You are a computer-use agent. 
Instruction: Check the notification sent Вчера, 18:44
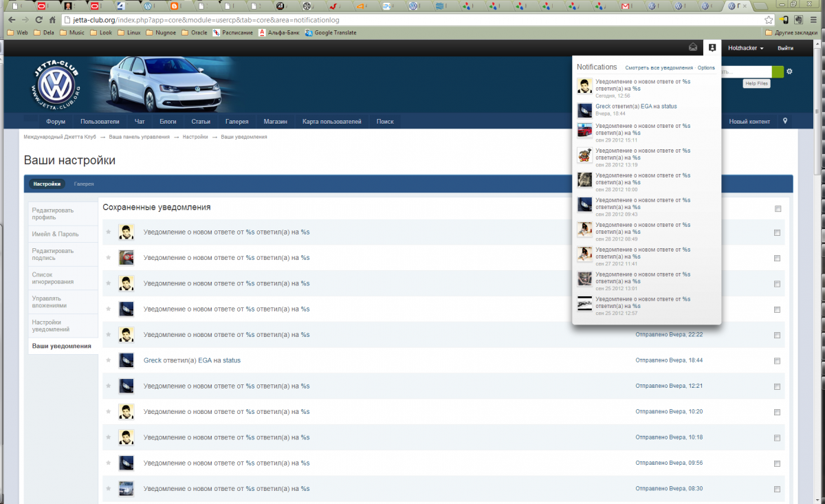point(778,360)
